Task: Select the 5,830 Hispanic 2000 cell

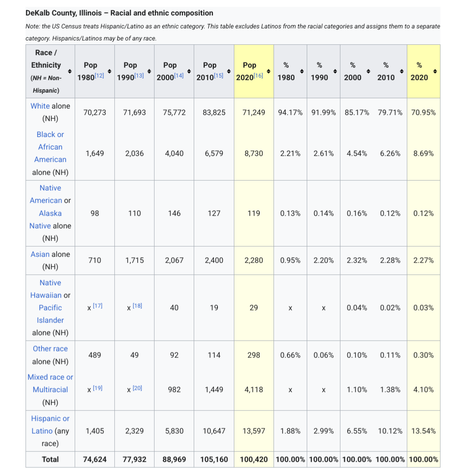Action: [x=174, y=431]
